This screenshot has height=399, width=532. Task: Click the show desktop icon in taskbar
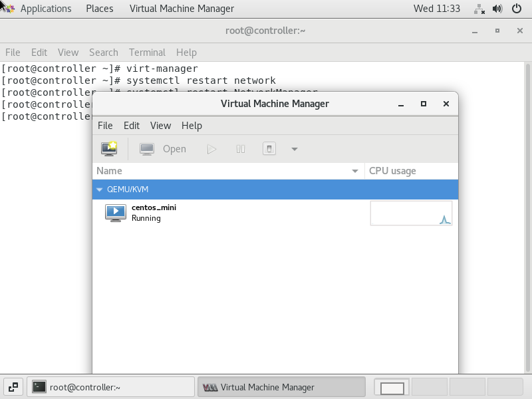tap(13, 387)
